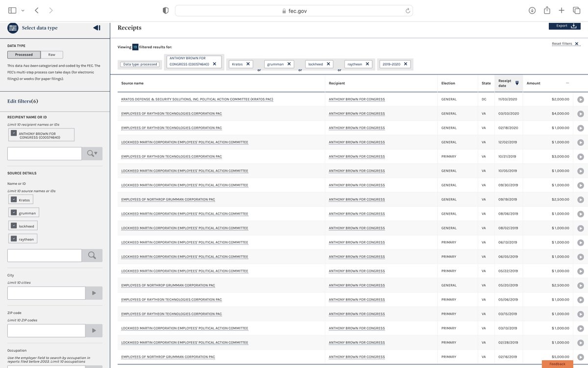
Task: Expand details for Raytheon 03/03/2020 row
Action: point(580,114)
